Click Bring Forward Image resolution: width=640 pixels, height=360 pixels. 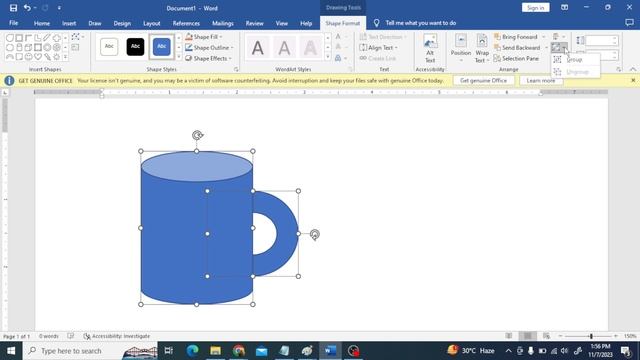coord(516,37)
